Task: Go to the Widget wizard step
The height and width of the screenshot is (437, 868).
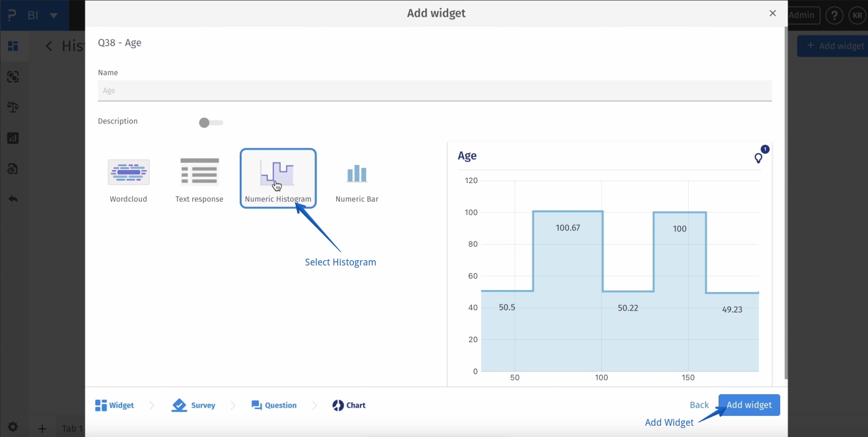Action: pos(115,405)
